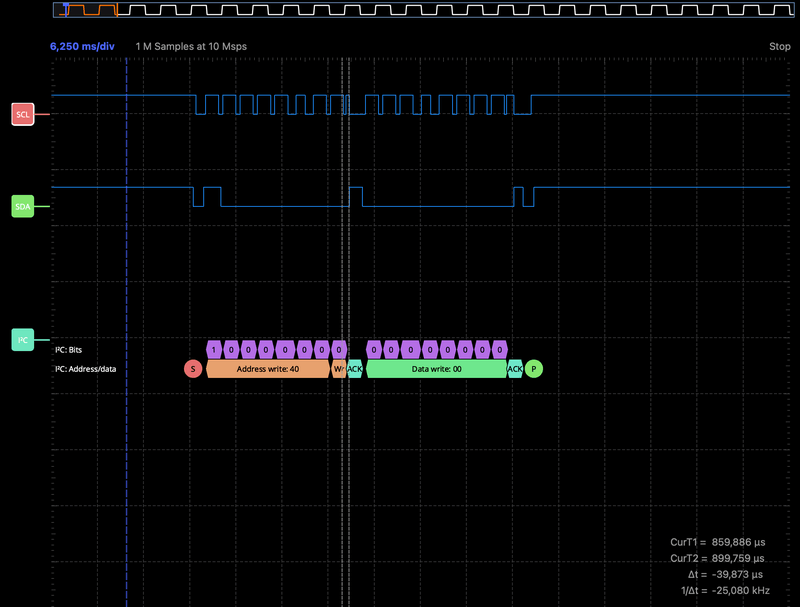This screenshot has height=607, width=800.
Task: Click the 1/Δt = -25,080 kHz readout
Action: click(x=726, y=591)
